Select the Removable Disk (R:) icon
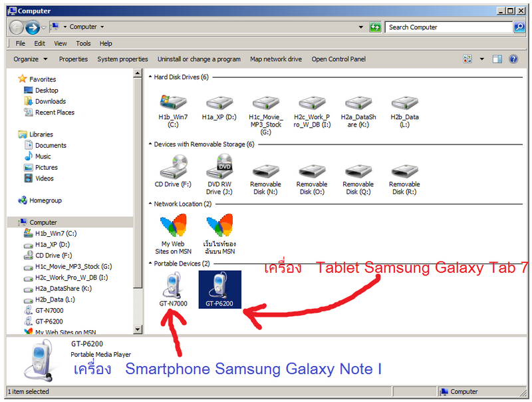The width and height of the screenshot is (532, 402). click(404, 171)
